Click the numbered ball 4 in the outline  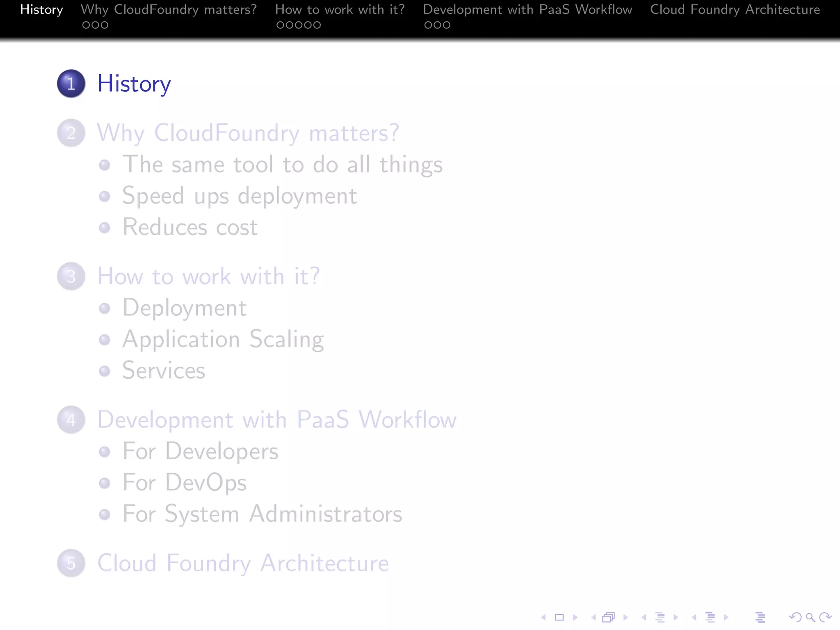click(71, 420)
